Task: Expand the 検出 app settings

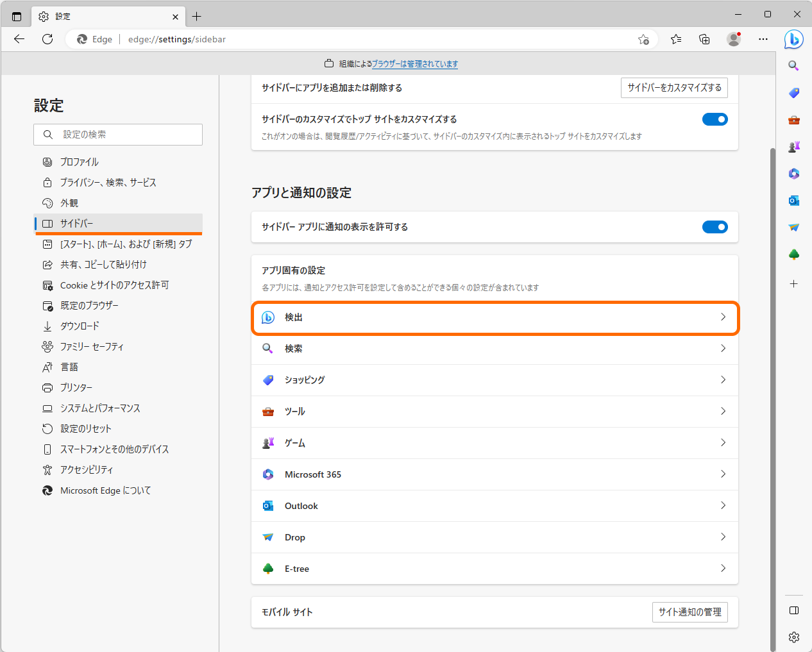Action: click(x=495, y=317)
